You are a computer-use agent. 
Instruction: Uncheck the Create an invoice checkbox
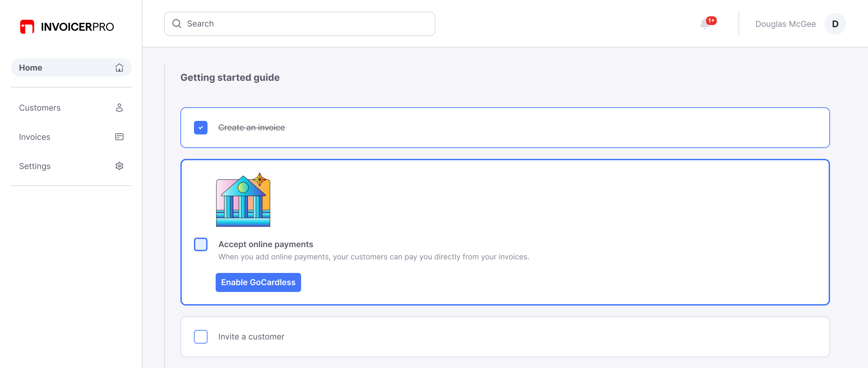point(201,128)
